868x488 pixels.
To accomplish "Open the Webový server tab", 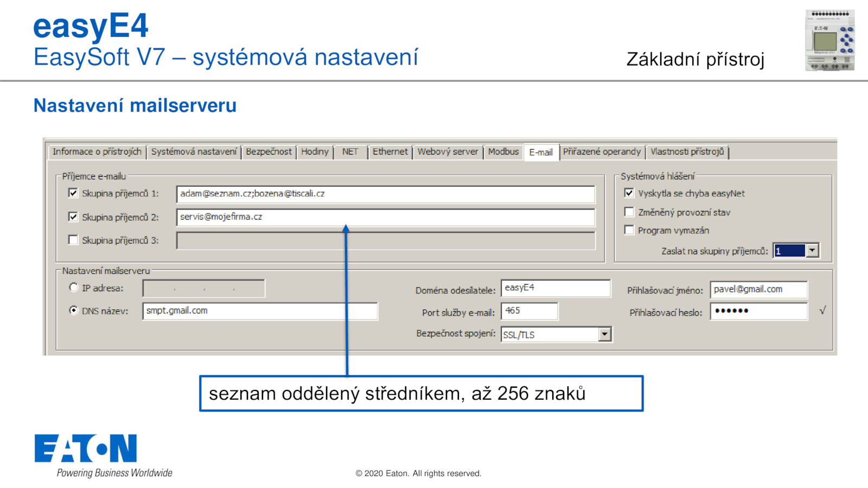I will [x=448, y=152].
